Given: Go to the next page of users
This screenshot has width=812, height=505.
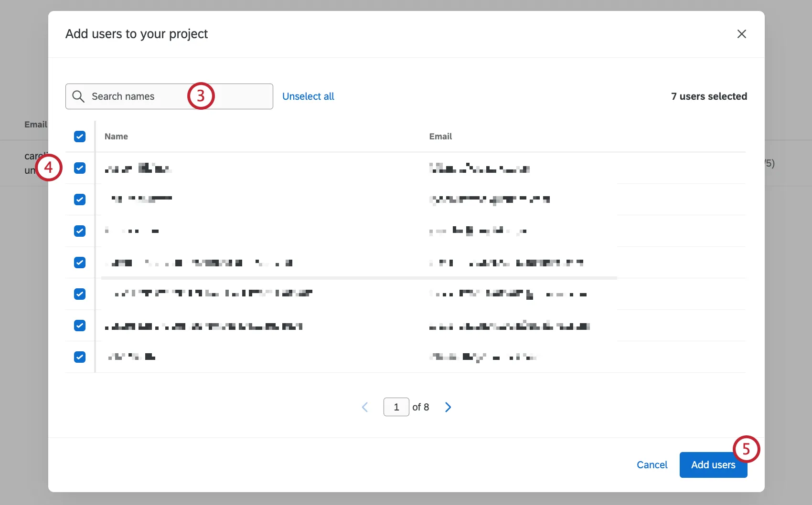Looking at the screenshot, I should (x=448, y=407).
